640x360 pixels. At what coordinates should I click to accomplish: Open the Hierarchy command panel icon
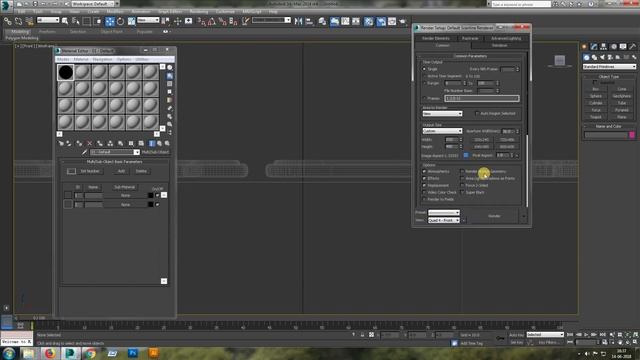coord(603,47)
